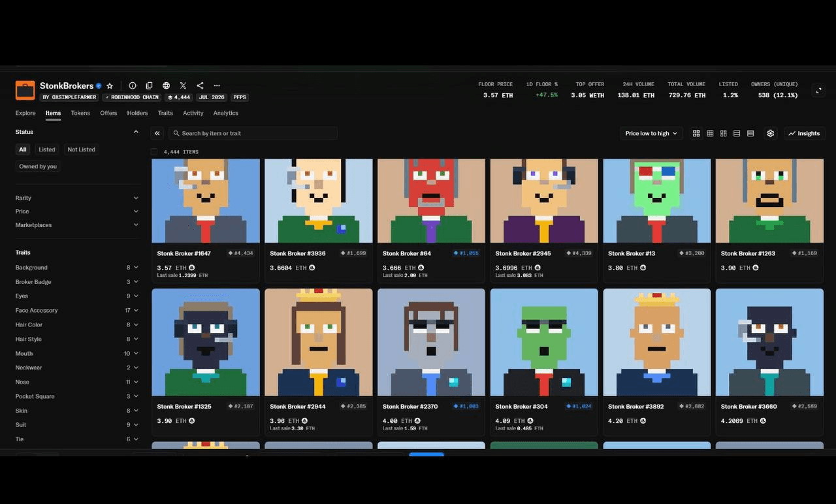
Task: Favorite the StonkBrokers collection with star icon
Action: point(110,86)
